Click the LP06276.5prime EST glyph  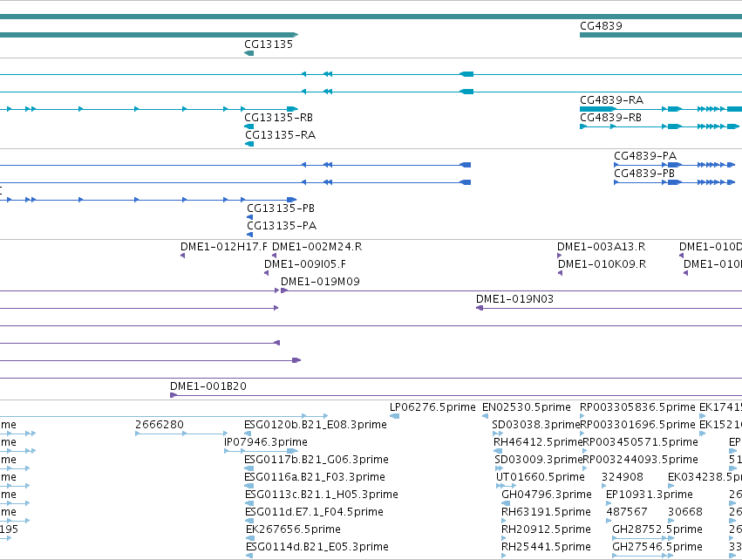(394, 416)
